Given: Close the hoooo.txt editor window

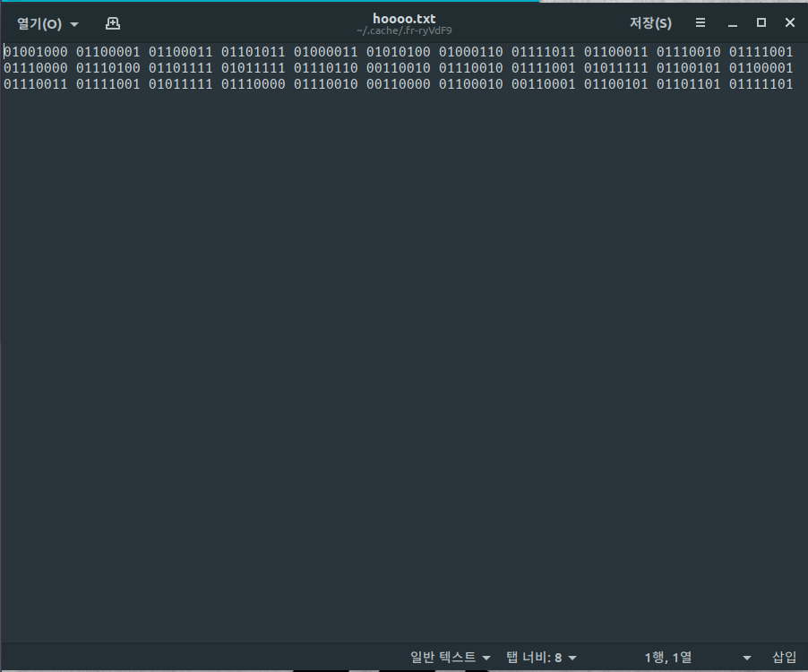Looking at the screenshot, I should click(x=790, y=22).
